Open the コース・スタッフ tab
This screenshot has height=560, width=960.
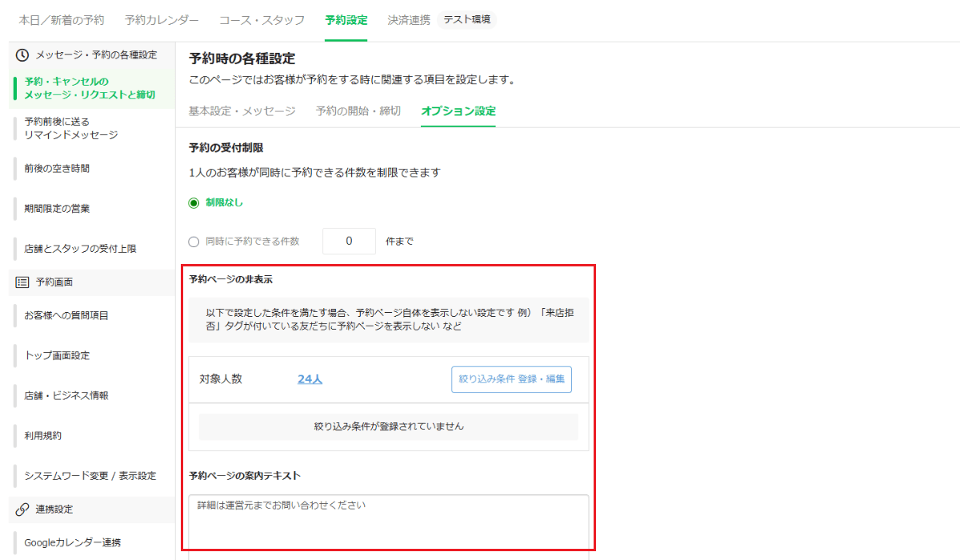(x=262, y=20)
